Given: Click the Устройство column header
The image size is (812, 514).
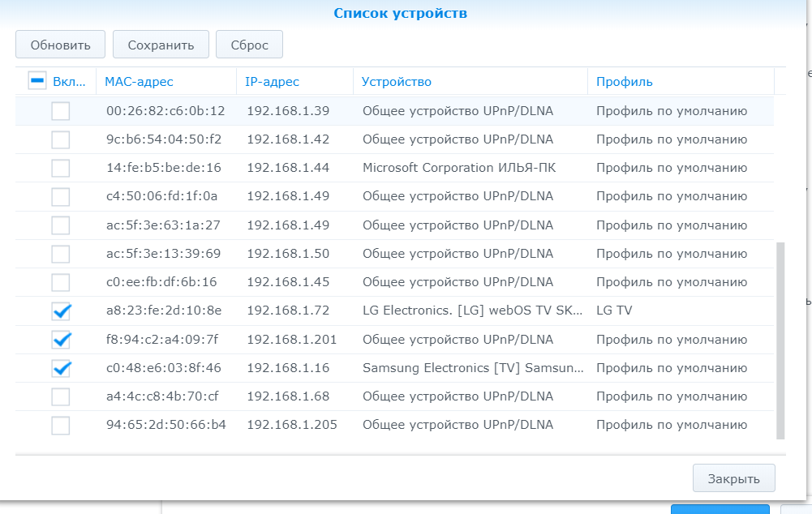Looking at the screenshot, I should click(396, 82).
